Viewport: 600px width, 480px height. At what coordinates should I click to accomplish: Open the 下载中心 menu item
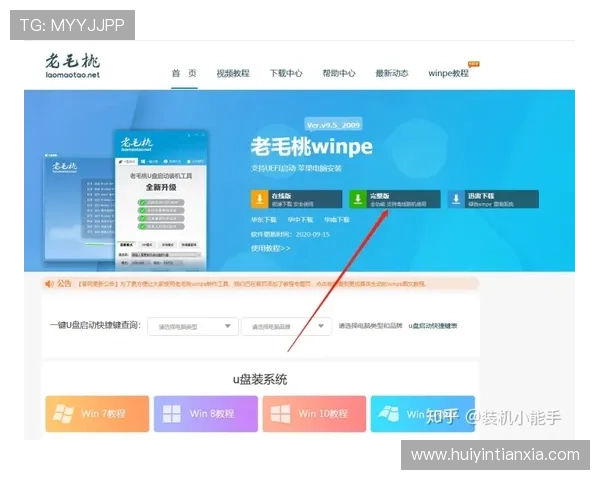286,73
